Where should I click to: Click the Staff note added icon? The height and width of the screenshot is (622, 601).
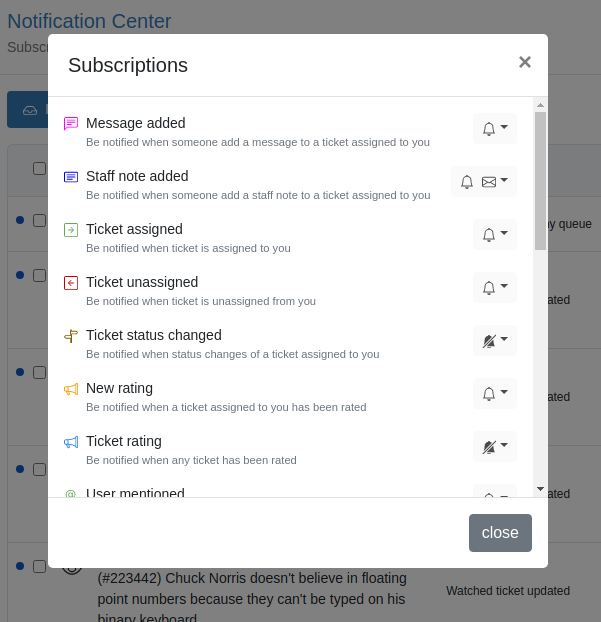[71, 177]
